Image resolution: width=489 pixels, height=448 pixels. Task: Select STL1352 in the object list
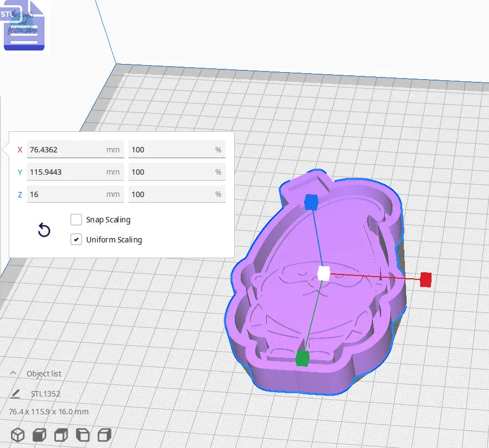(x=46, y=393)
